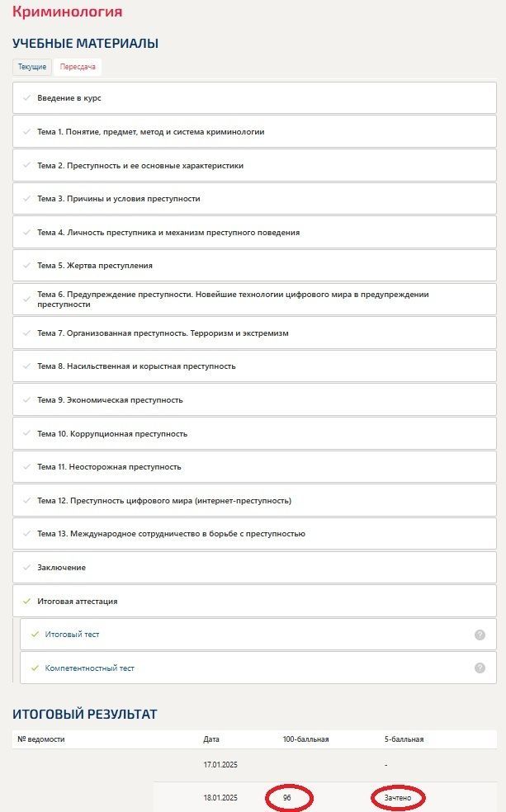This screenshot has width=506, height=812.
Task: Switch to the Пересдача tab
Action: [x=78, y=67]
